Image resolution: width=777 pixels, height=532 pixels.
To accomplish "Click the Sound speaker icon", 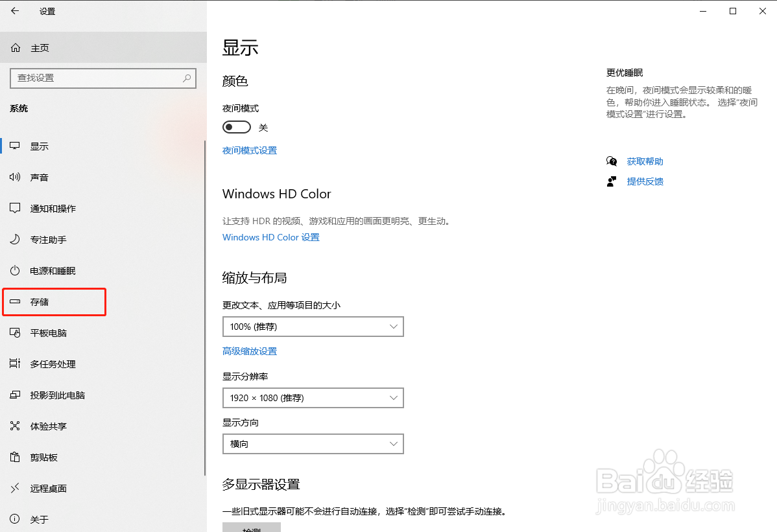I will click(x=16, y=178).
